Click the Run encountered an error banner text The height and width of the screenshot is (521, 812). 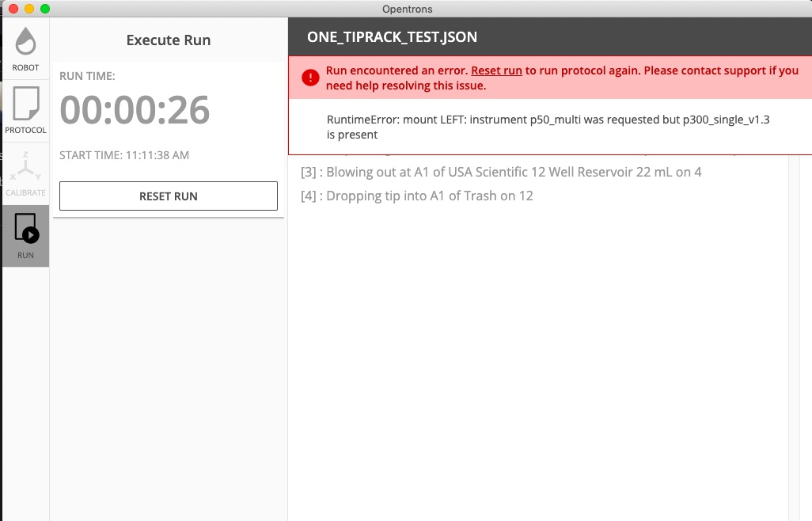pyautogui.click(x=562, y=78)
